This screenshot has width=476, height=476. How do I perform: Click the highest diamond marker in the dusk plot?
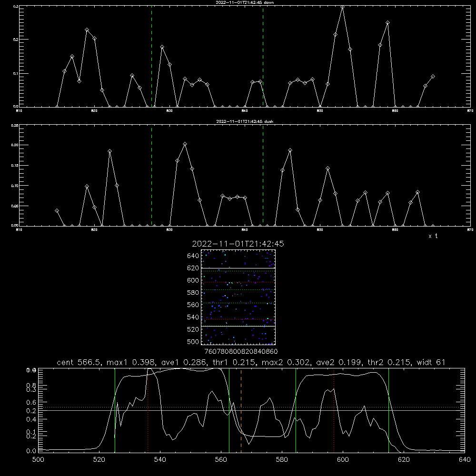pos(185,144)
